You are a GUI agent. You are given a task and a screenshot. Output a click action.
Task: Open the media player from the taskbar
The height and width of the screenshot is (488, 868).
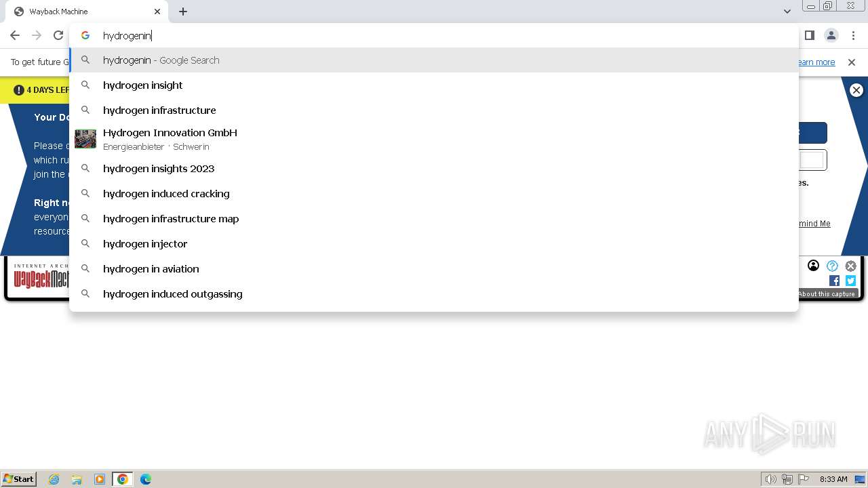100,479
